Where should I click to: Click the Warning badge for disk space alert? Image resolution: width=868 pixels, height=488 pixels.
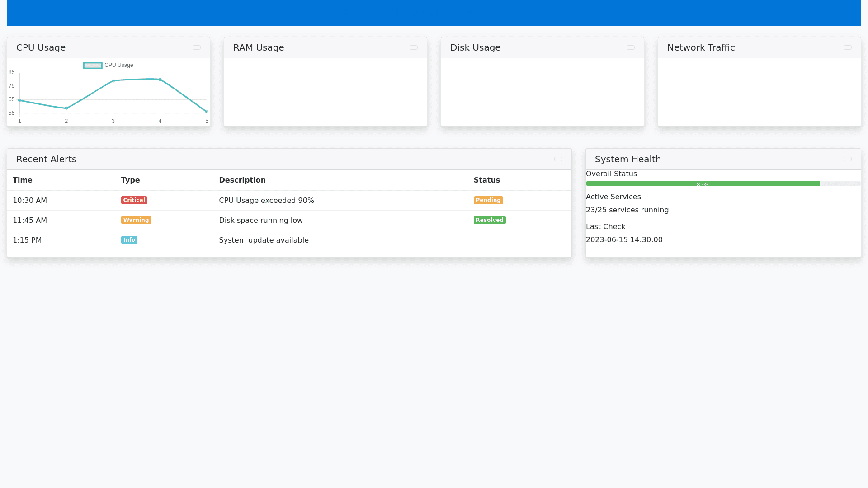[x=136, y=220]
